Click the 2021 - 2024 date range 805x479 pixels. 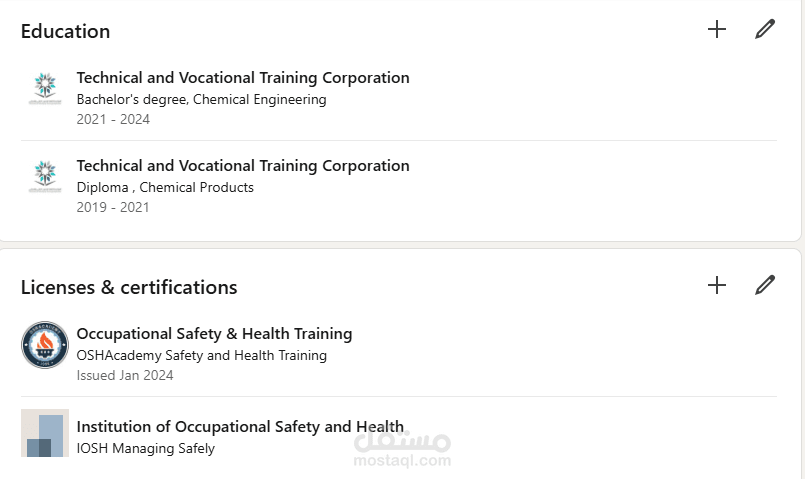click(113, 120)
